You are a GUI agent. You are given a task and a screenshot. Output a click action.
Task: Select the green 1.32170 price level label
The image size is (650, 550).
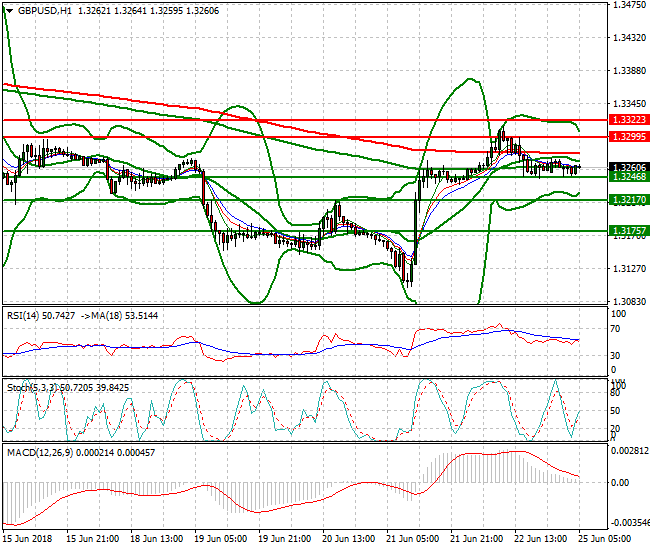[629, 200]
